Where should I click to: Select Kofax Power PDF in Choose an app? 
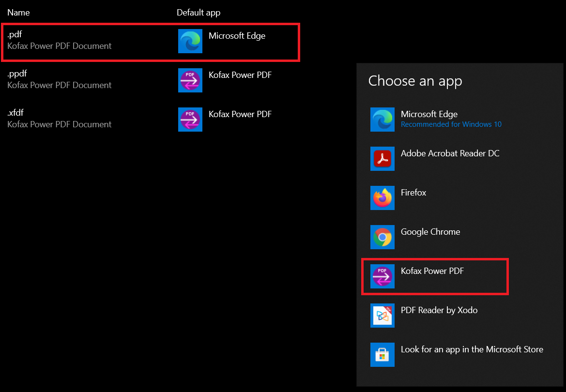[x=431, y=271]
